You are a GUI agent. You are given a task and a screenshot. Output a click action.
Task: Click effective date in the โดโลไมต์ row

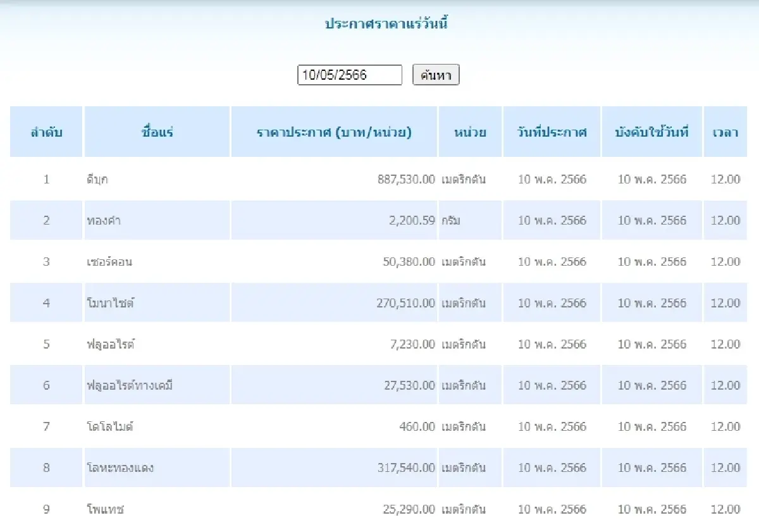click(652, 426)
